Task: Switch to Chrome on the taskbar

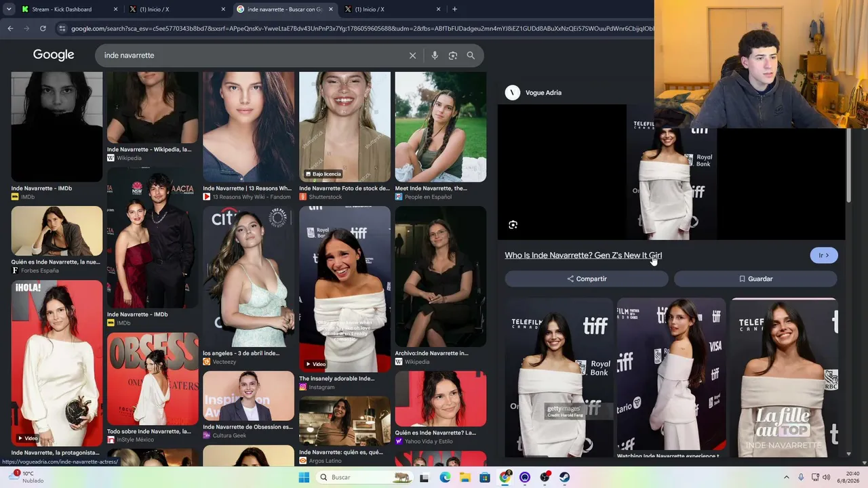Action: point(505,477)
